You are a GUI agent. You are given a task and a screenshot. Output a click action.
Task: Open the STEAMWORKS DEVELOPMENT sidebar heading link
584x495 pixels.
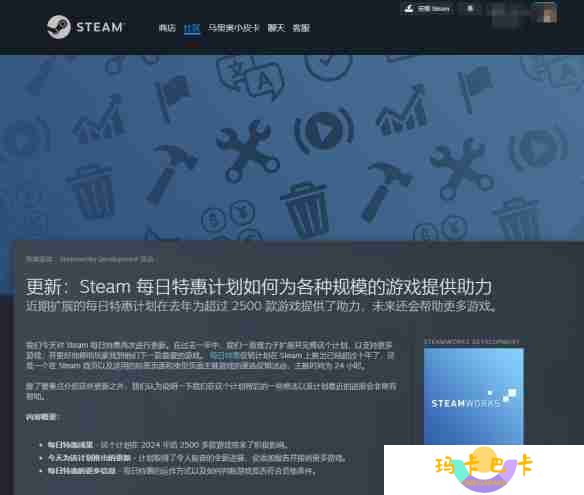(472, 341)
